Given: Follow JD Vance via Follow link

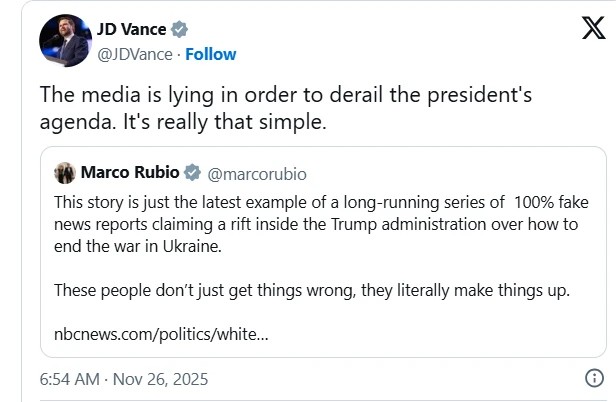Looking at the screenshot, I should 211,53.
